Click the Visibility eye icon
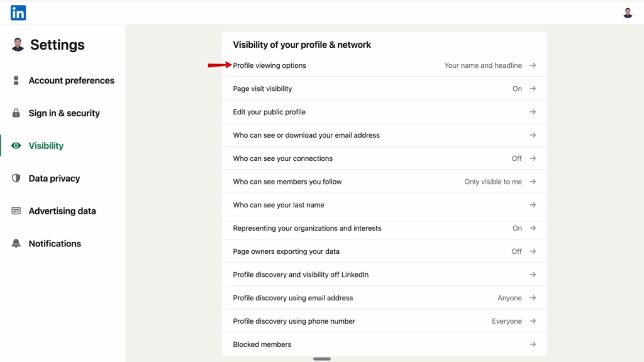Image resolution: width=644 pixels, height=362 pixels. [x=16, y=146]
